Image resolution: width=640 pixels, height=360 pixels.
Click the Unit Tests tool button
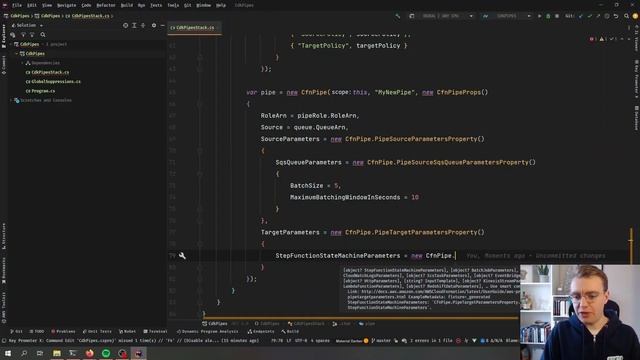pos(97,331)
